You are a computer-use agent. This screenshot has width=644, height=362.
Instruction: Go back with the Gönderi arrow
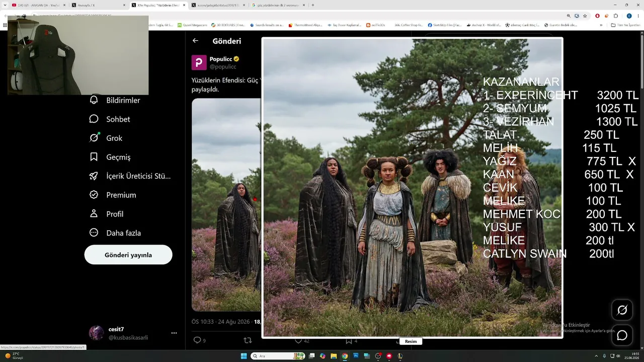coord(195,41)
